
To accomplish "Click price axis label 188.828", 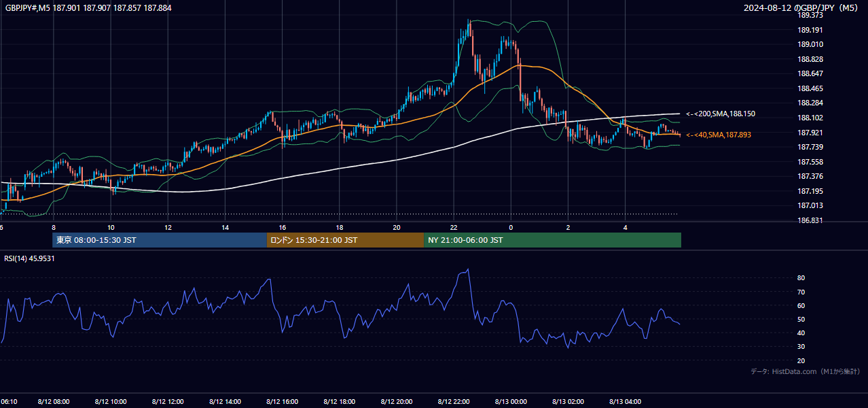I will coord(810,59).
